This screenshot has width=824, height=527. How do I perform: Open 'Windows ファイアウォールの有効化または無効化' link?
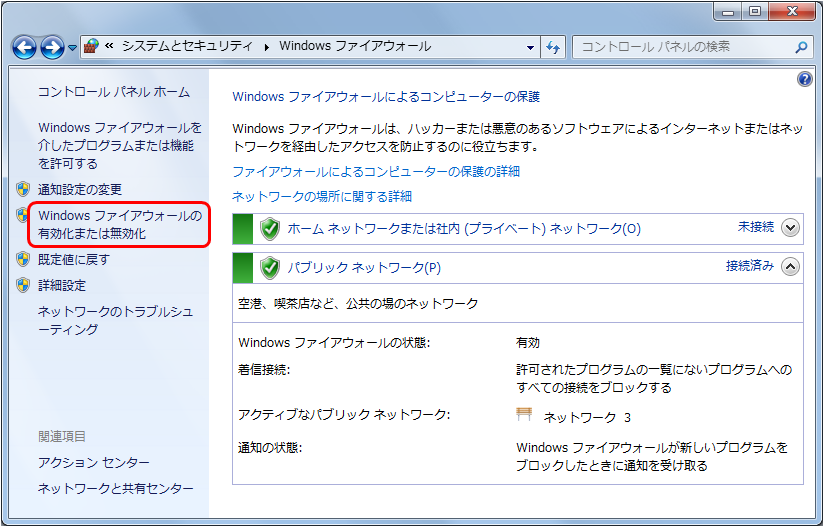click(x=120, y=224)
